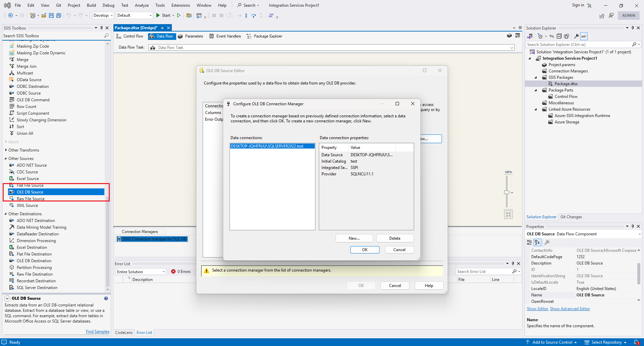Click the Search Error List field
Image resolution: width=644 pixels, height=346 pixels.
click(x=483, y=272)
